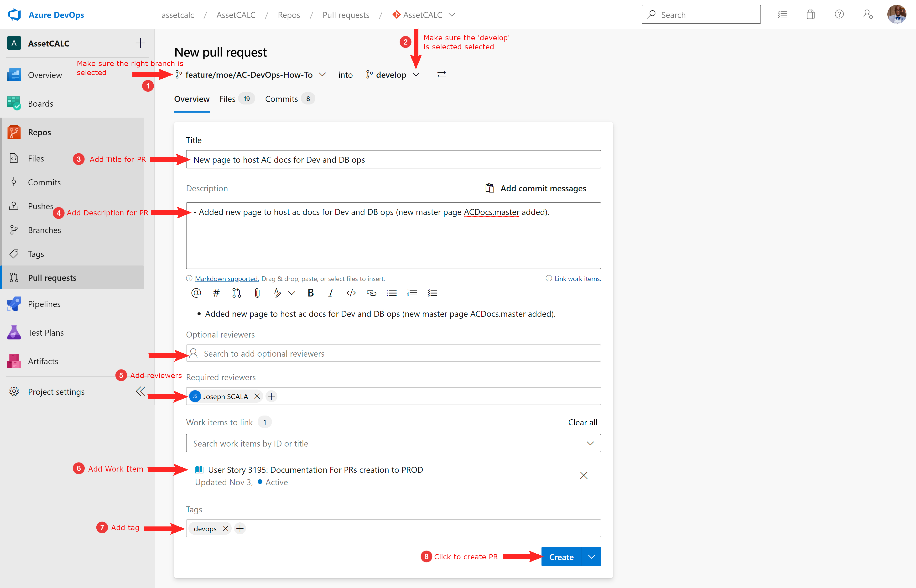Open the help question mark icon
This screenshot has width=916, height=588.
coord(839,15)
